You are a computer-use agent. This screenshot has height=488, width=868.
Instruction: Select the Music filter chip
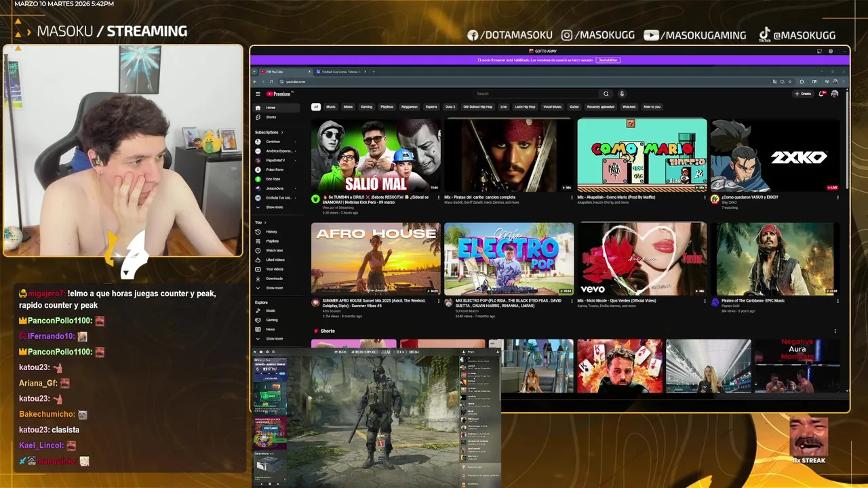[331, 106]
